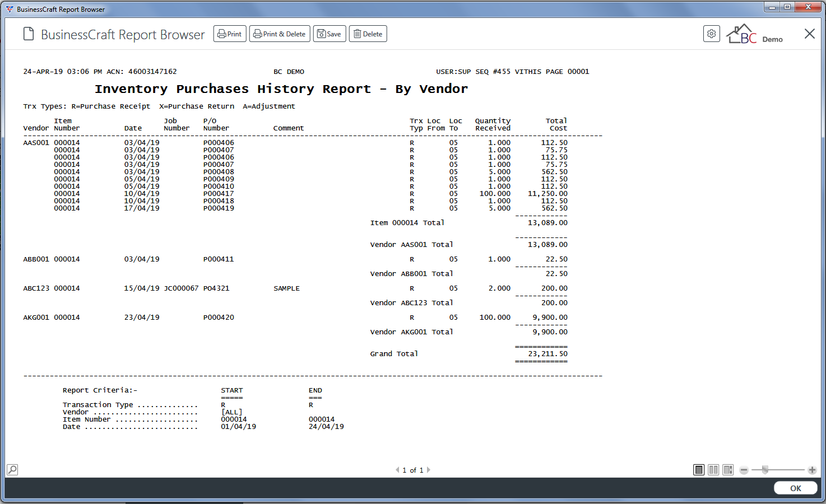Click the vendor code AAS001

point(36,143)
